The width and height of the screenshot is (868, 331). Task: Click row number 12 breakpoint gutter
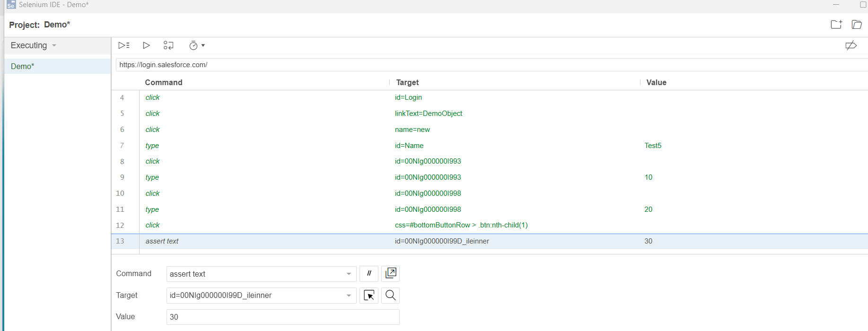(120, 225)
